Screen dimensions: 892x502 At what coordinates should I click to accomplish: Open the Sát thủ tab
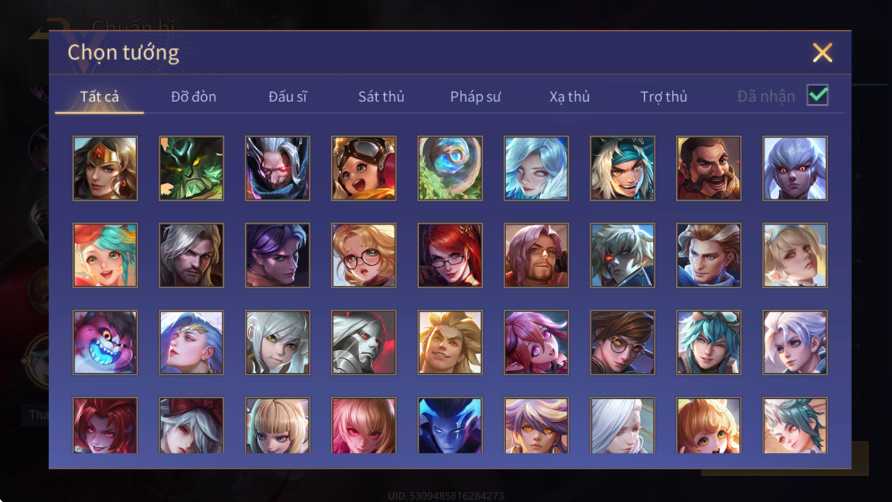381,97
